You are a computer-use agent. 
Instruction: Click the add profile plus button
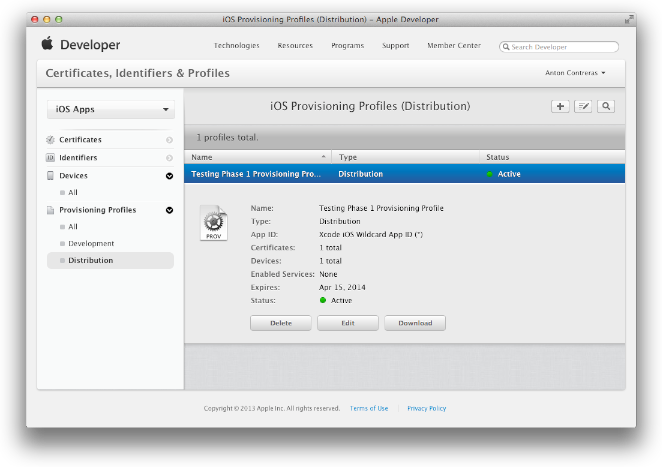tap(560, 106)
